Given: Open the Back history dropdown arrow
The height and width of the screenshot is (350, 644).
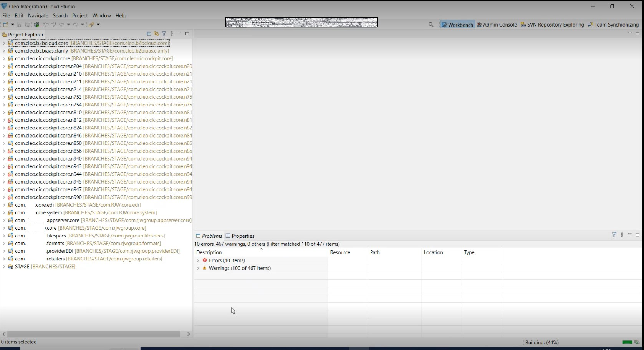Looking at the screenshot, I should 68,25.
